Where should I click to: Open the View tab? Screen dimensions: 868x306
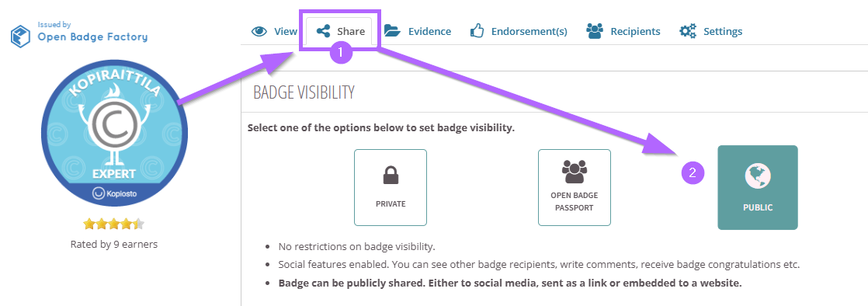coord(275,31)
